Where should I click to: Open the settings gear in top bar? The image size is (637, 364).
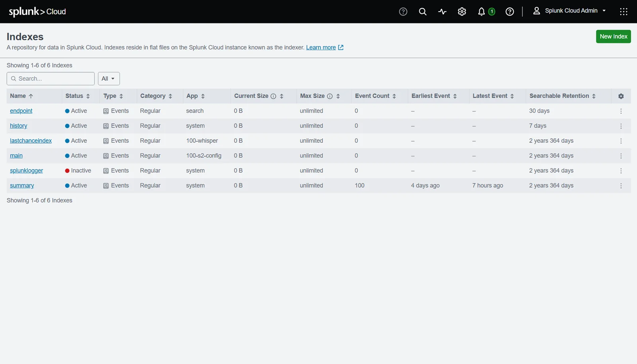tap(462, 12)
